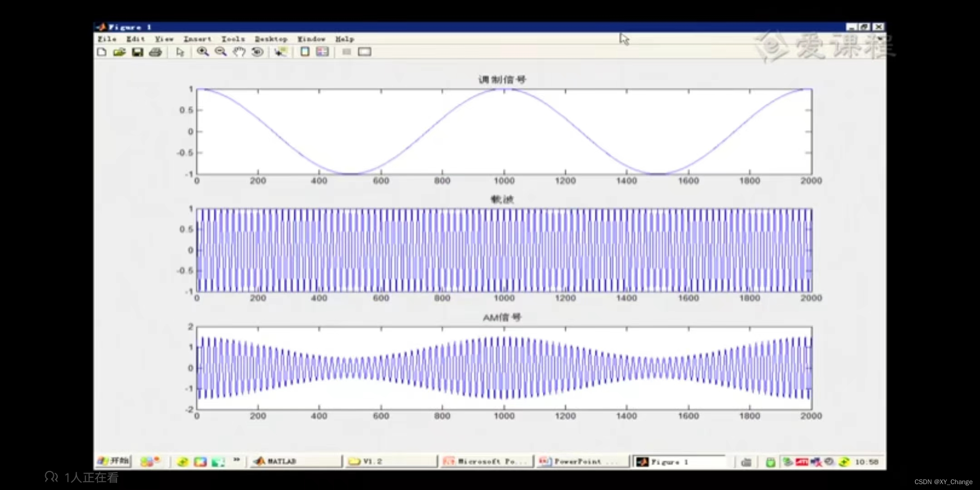980x490 pixels.
Task: Open the Tools menu
Action: (x=233, y=39)
